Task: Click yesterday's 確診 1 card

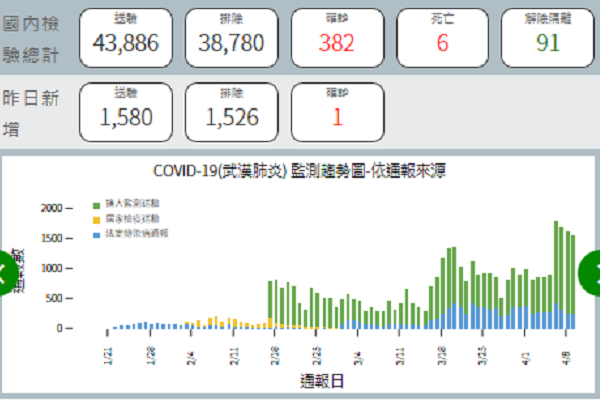Action: pos(337,112)
